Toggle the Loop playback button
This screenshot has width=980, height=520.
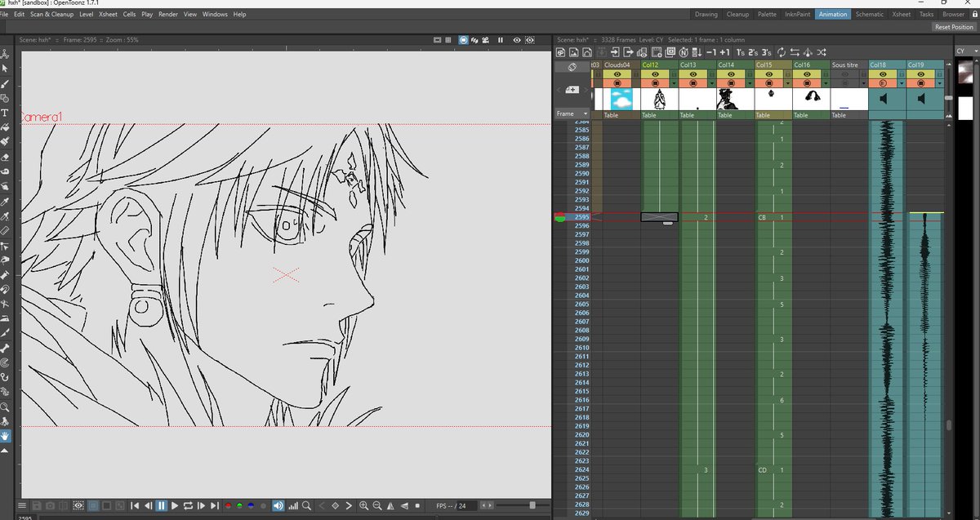click(188, 506)
